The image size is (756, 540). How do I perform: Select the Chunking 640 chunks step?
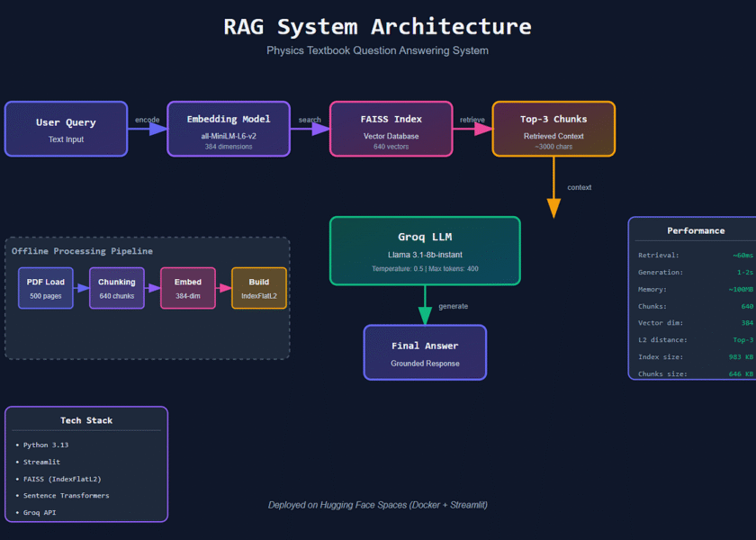click(x=117, y=288)
